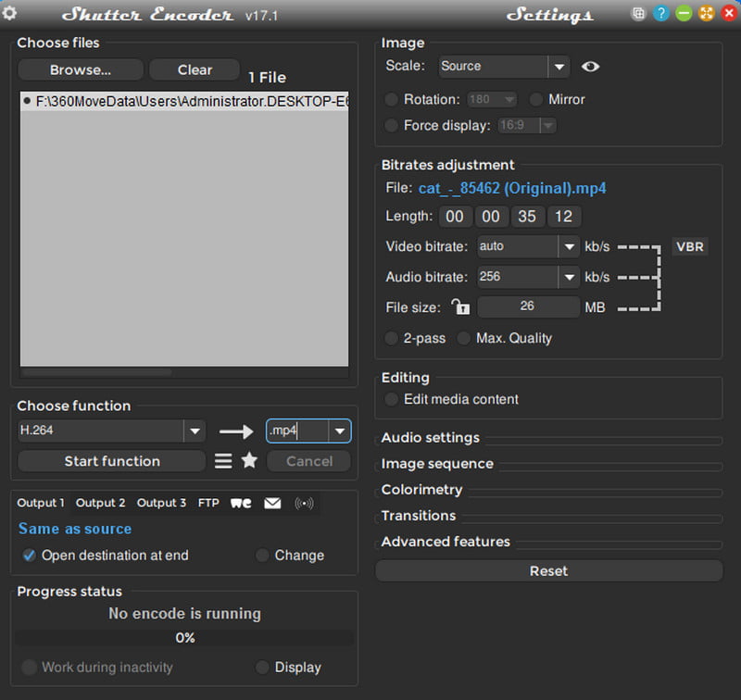Screen dimensions: 741x700
Task: Enable Max. Quality option
Action: coord(464,338)
